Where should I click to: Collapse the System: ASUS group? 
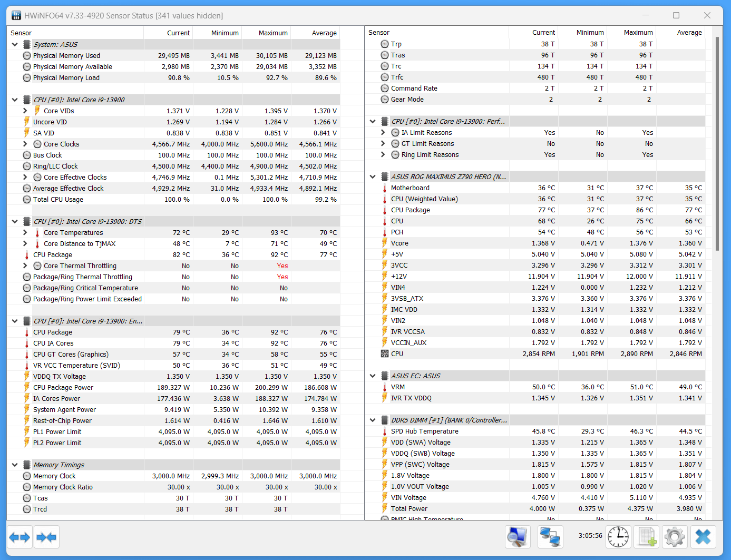15,45
